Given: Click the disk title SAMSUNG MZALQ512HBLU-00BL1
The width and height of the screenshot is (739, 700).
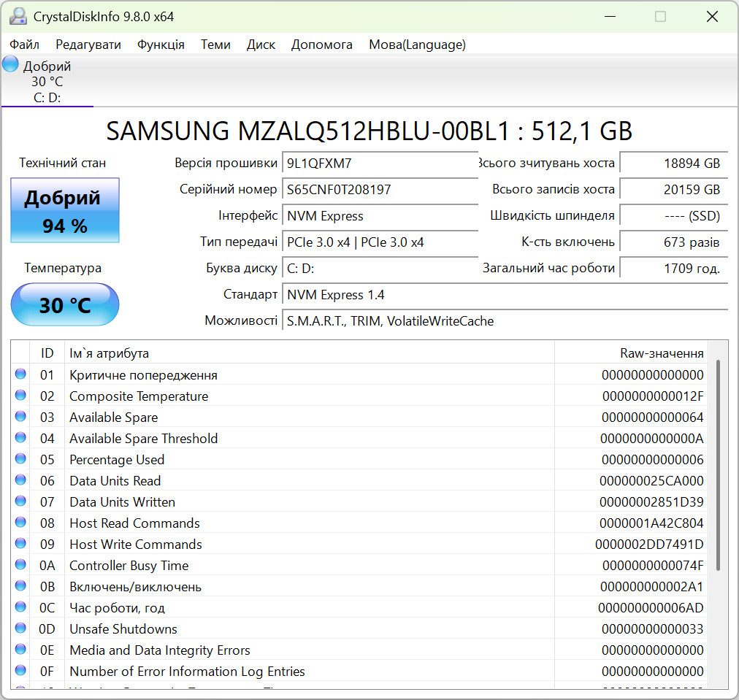Looking at the screenshot, I should (369, 131).
